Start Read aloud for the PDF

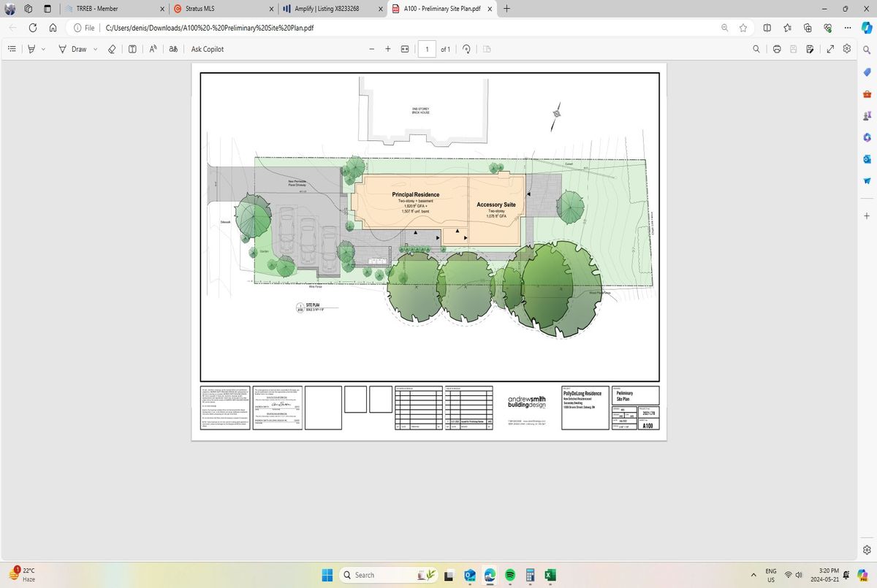click(x=153, y=49)
